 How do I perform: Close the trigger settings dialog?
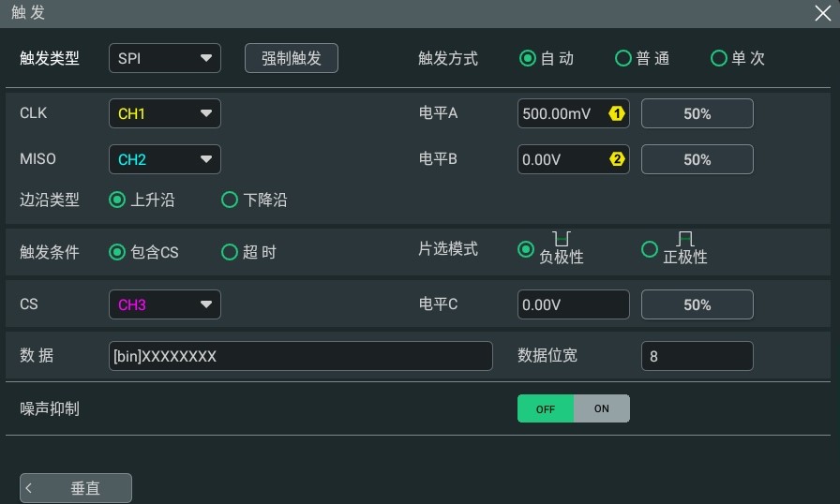(822, 13)
